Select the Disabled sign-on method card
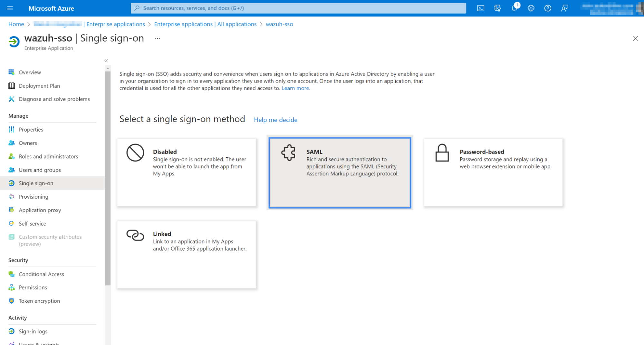 187,172
